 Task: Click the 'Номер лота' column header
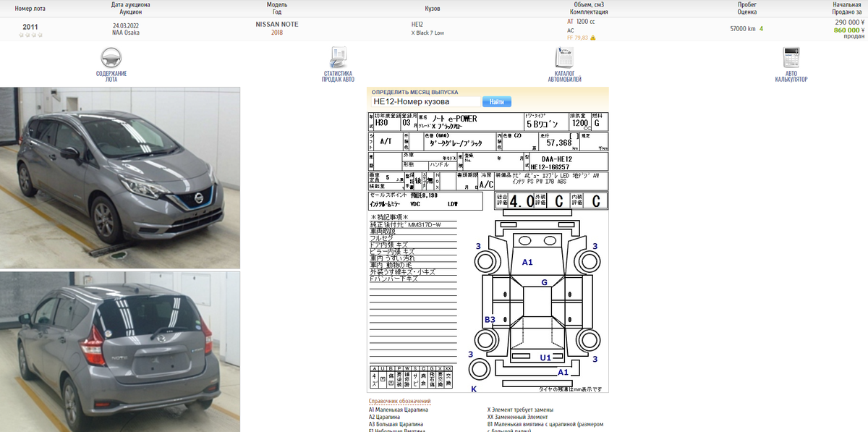point(30,8)
